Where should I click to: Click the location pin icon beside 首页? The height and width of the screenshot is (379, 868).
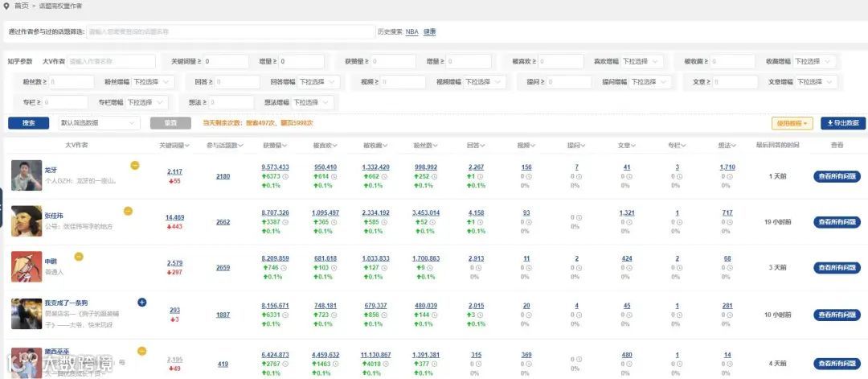6,5
